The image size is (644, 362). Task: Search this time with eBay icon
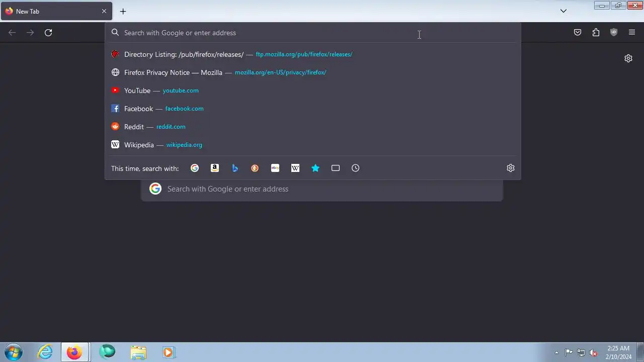click(x=275, y=168)
